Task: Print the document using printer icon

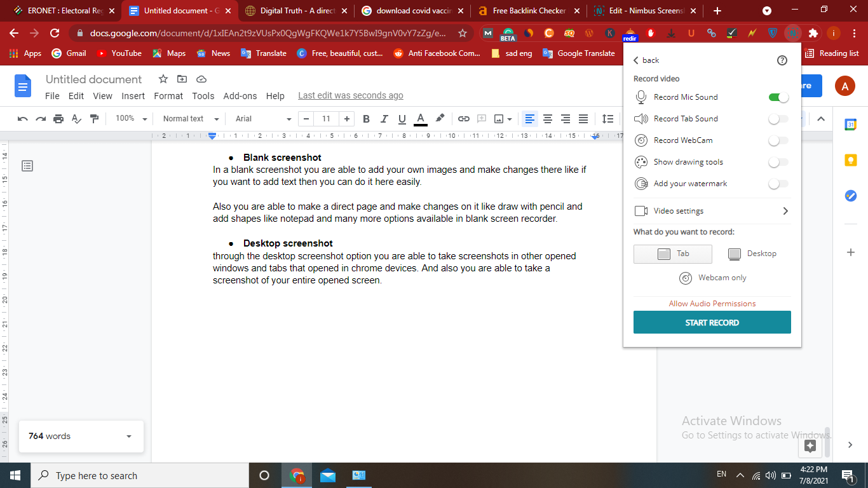Action: 58,119
